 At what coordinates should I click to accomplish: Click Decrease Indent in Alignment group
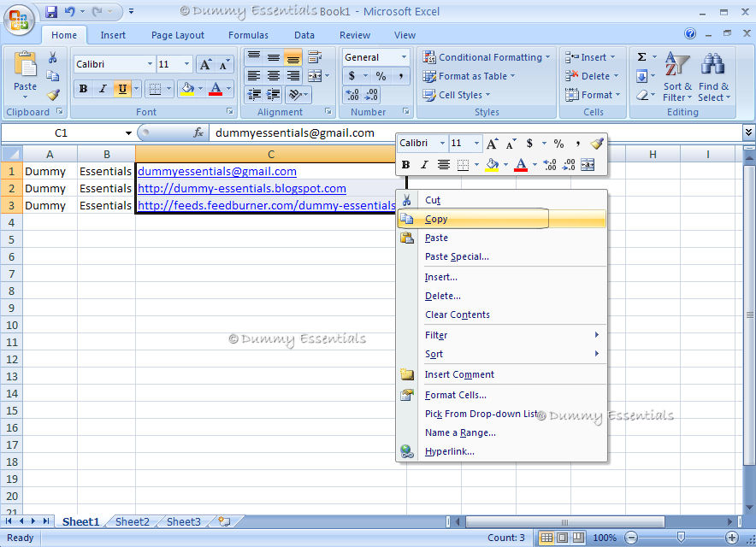tap(254, 95)
